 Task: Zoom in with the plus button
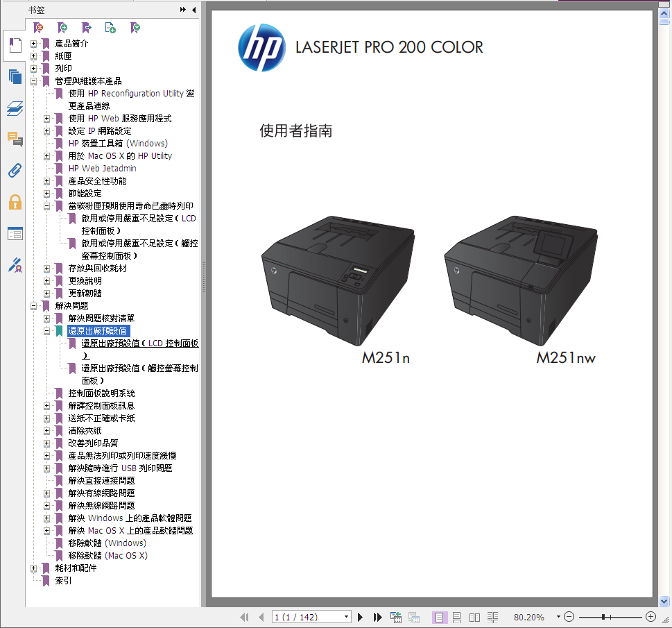[x=651, y=617]
